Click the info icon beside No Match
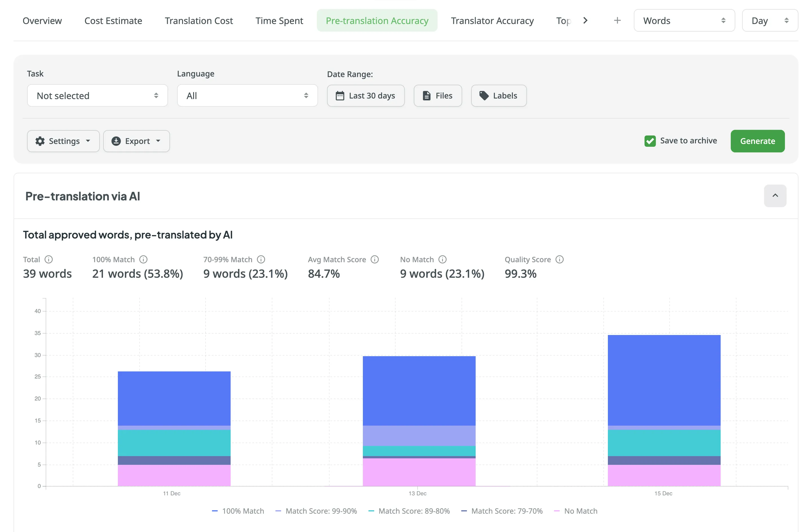This screenshot has height=532, width=812. click(442, 260)
